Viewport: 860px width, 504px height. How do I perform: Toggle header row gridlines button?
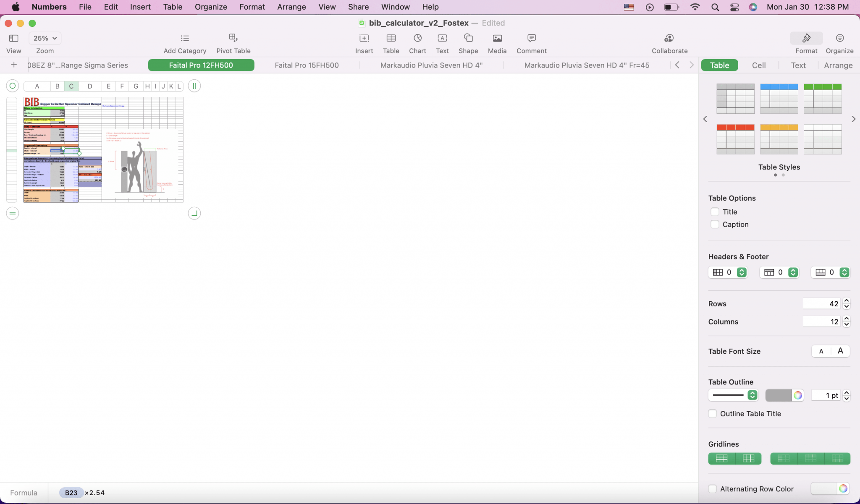tap(810, 459)
